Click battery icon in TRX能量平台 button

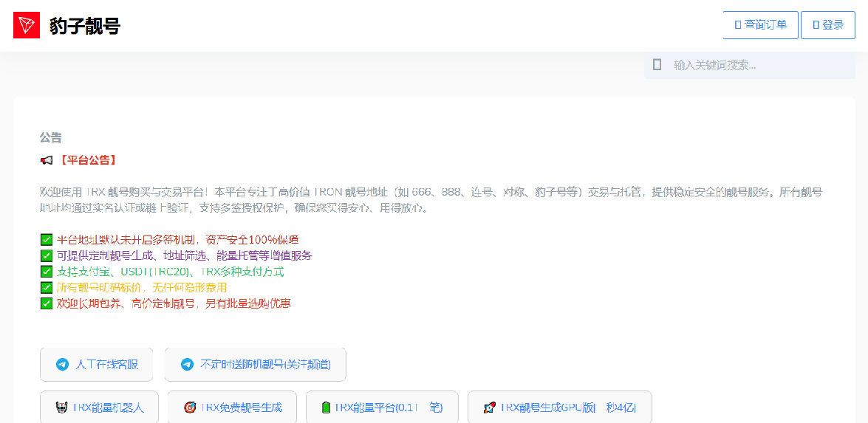point(326,408)
